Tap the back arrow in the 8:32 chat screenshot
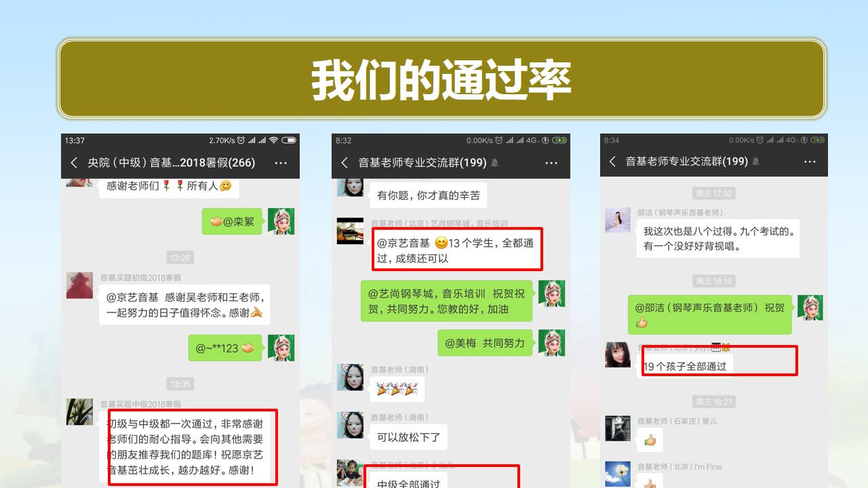 coord(344,163)
